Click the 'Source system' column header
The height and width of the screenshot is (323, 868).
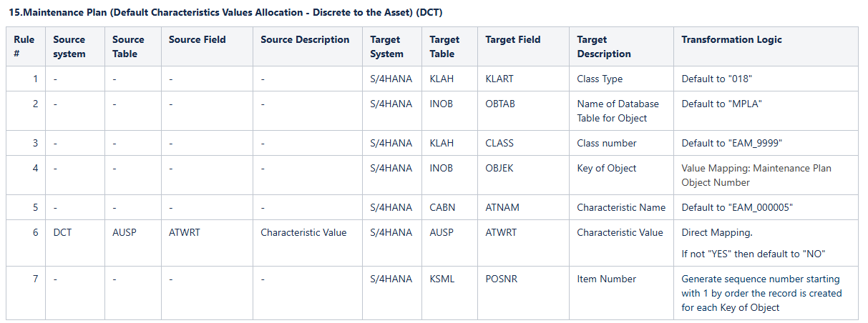click(x=69, y=46)
